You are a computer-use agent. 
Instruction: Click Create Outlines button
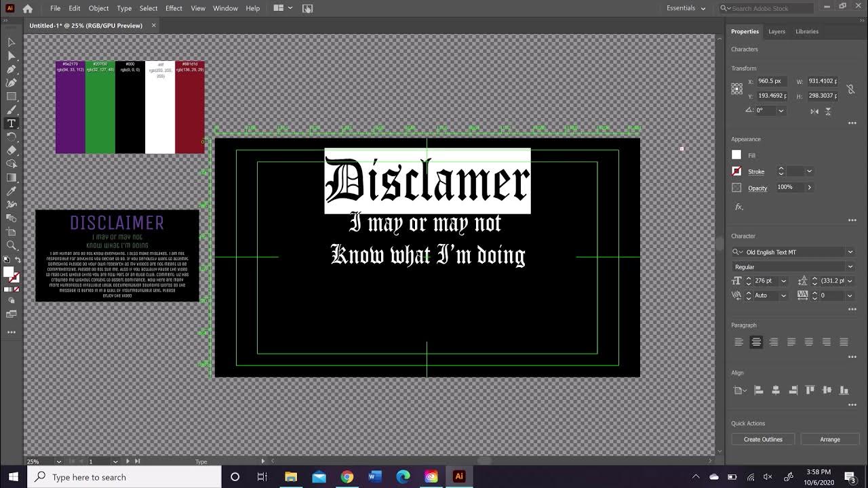point(763,439)
